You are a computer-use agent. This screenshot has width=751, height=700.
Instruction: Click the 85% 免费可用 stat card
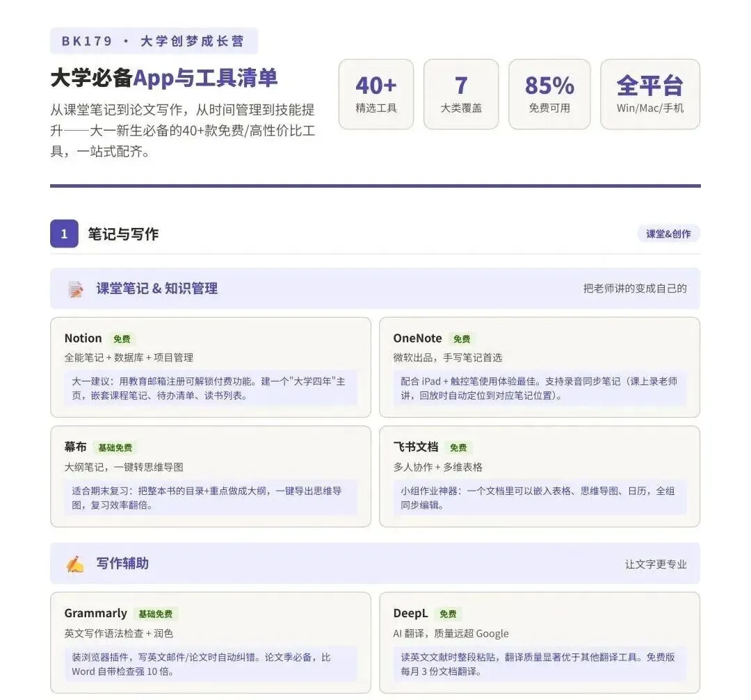click(549, 95)
